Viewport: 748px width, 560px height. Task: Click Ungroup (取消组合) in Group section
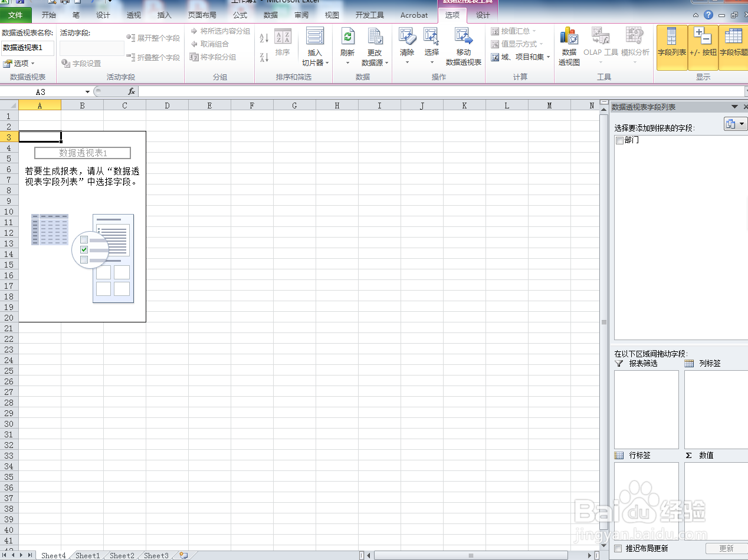(210, 44)
